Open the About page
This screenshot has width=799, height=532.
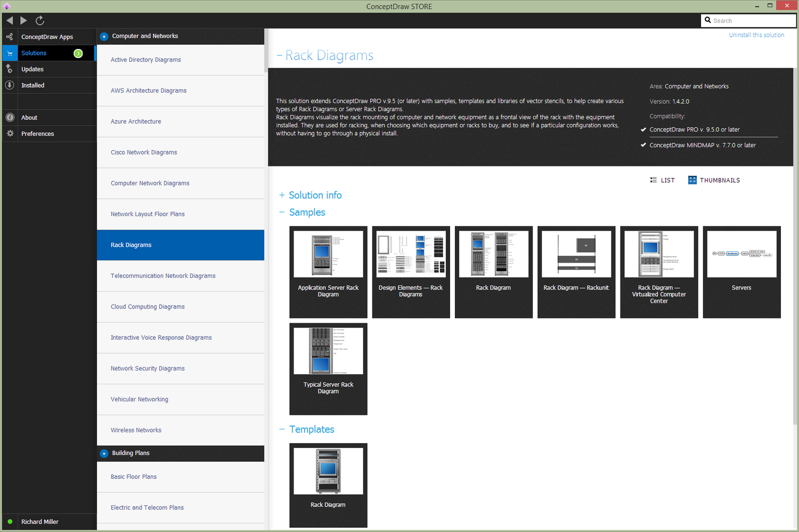coord(29,118)
